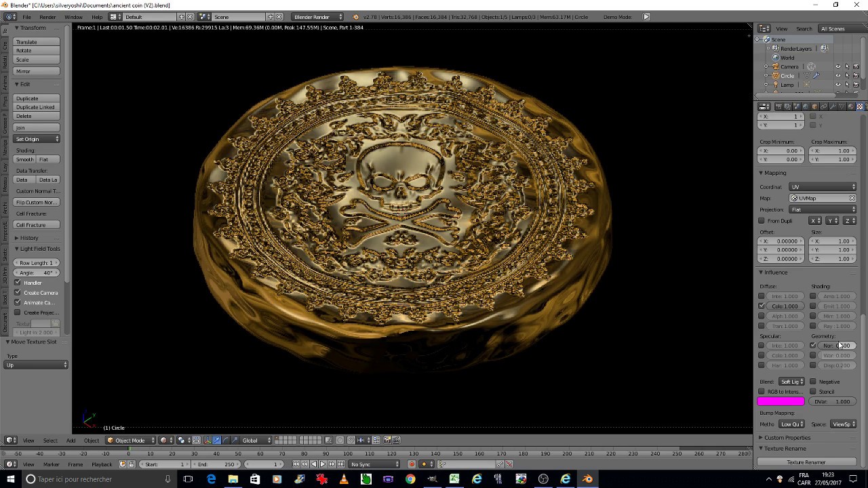Viewport: 868px width, 488px height.
Task: Expand the History panel
Action: coord(28,238)
